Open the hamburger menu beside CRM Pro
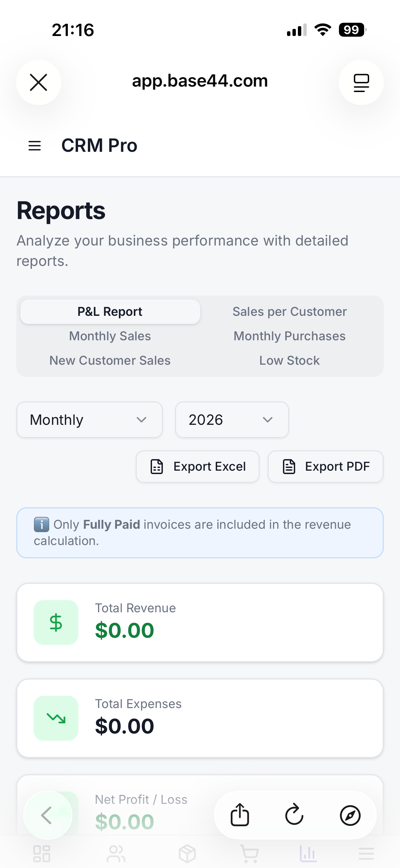Screen dimensions: 400x868 [35, 146]
